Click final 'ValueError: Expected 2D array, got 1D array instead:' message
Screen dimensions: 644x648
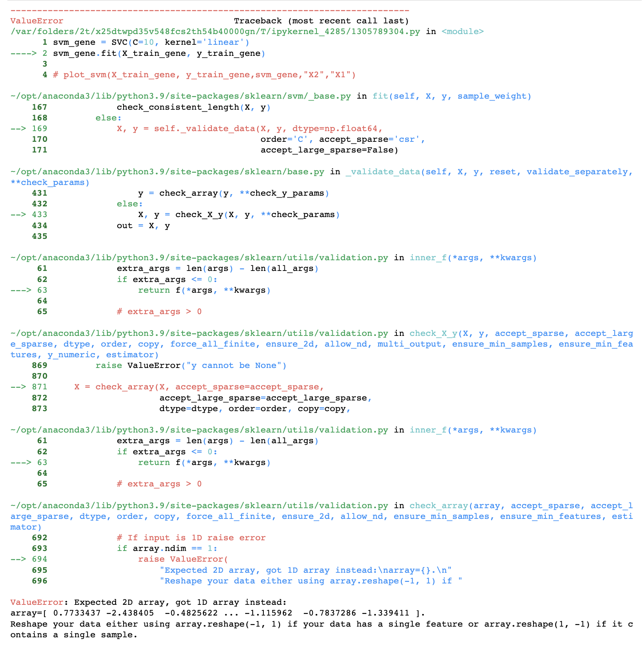click(x=149, y=602)
